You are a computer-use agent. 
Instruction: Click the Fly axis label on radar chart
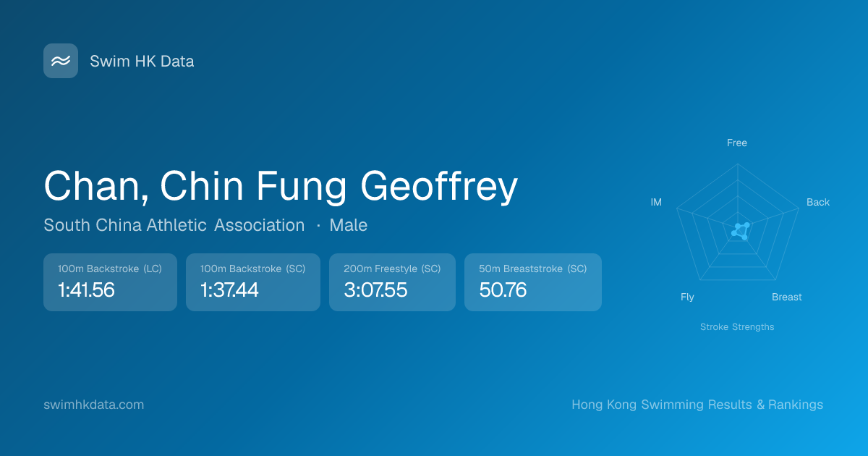coord(687,297)
